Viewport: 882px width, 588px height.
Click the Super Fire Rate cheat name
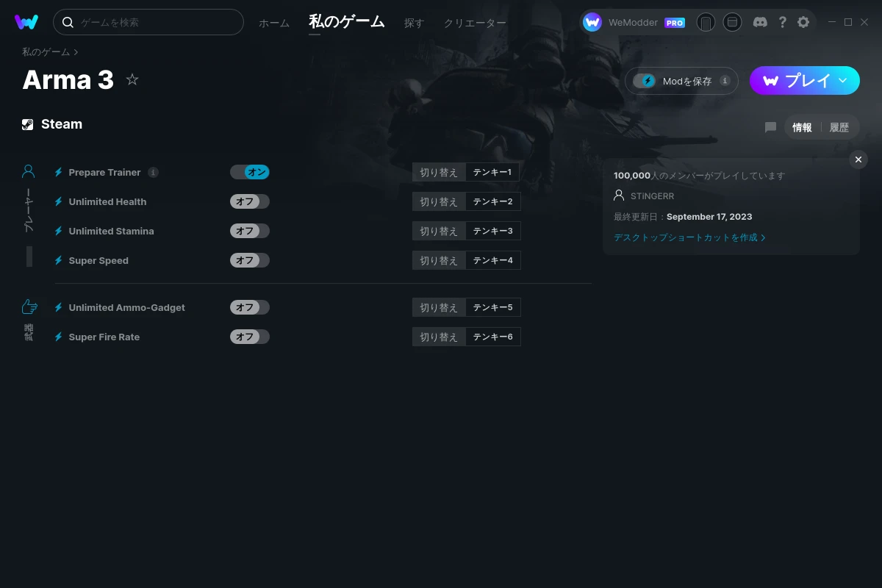[x=104, y=337]
